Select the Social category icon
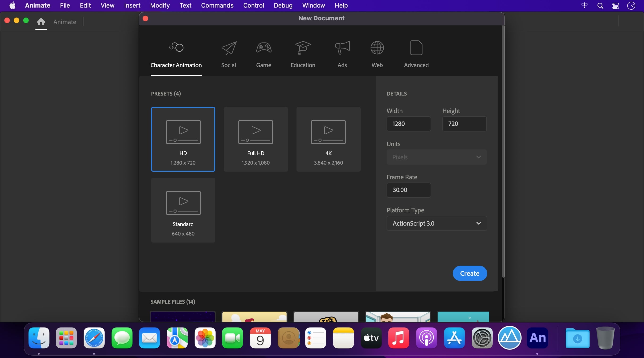This screenshot has width=644, height=358. click(229, 48)
